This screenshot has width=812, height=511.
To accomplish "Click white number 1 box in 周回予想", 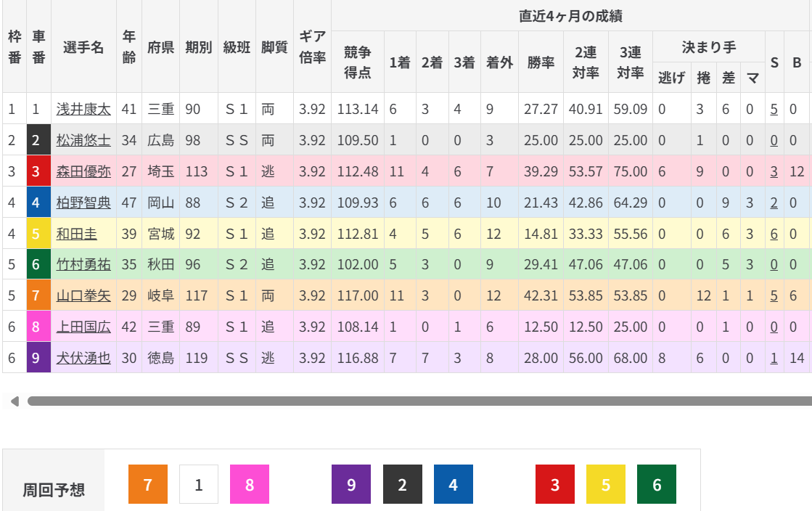I will pos(199,484).
